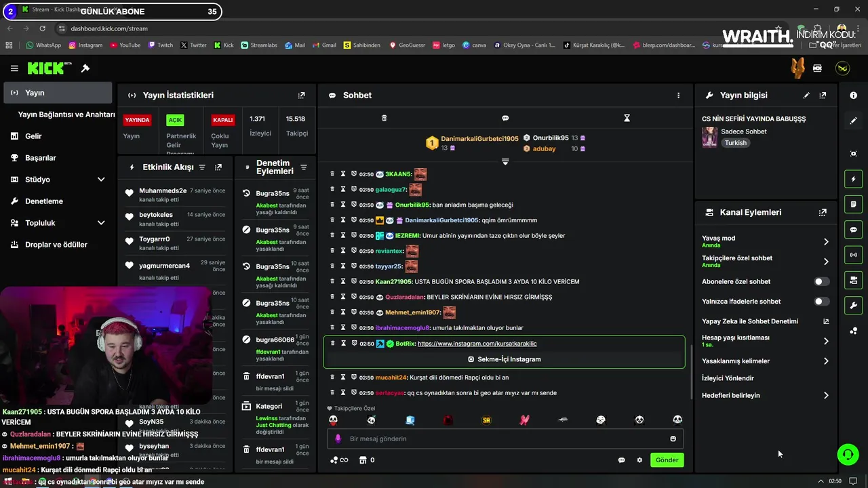Open Hesap yaşı kısıtlaması options
This screenshot has width=868, height=488.
click(x=766, y=341)
